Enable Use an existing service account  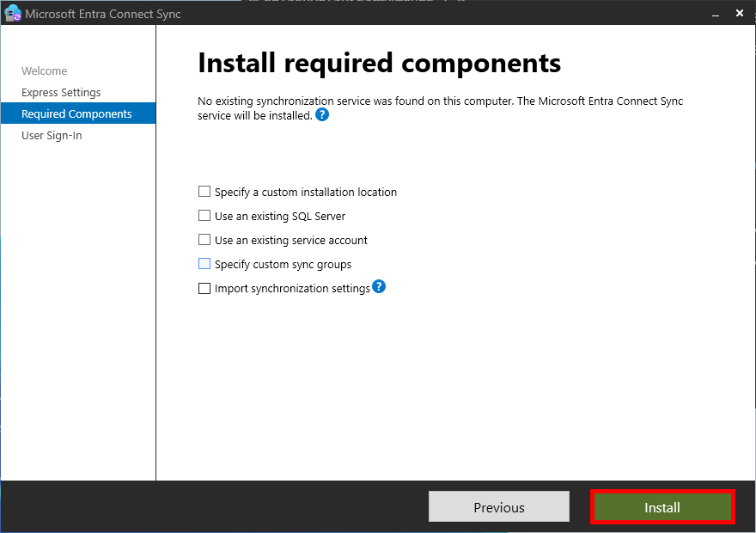(204, 240)
